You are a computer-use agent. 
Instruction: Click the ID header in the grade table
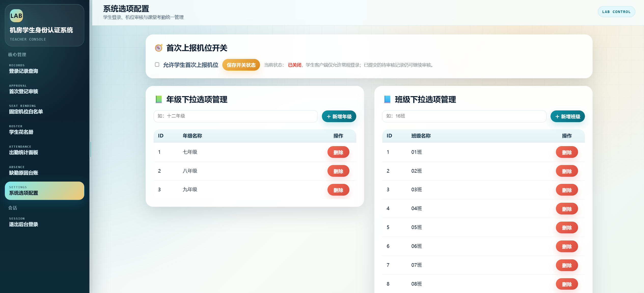tap(161, 136)
